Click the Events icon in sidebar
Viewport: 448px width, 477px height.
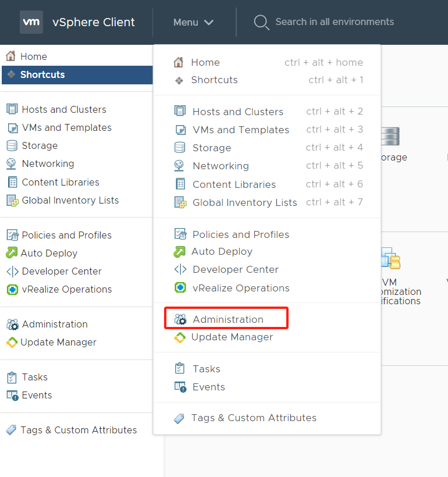click(x=12, y=395)
